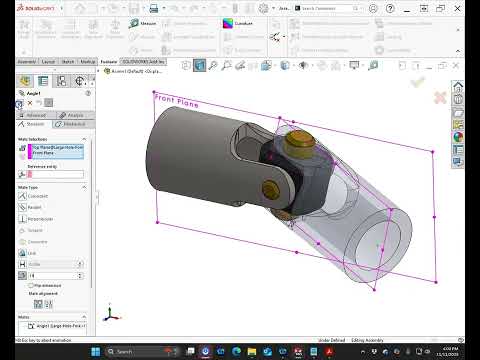Screen dimensions: 480x360
Task: Choose the Aligned mate alignment button
Action: click(38, 304)
